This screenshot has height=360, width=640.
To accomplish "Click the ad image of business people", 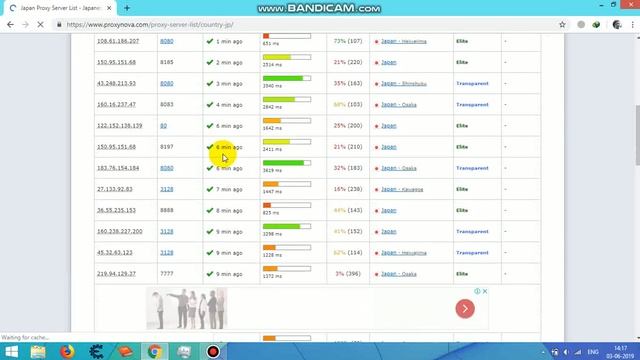I will click(187, 308).
